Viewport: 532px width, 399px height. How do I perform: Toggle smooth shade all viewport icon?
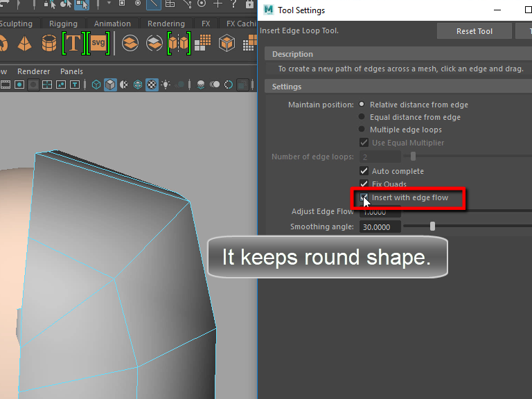coord(110,85)
